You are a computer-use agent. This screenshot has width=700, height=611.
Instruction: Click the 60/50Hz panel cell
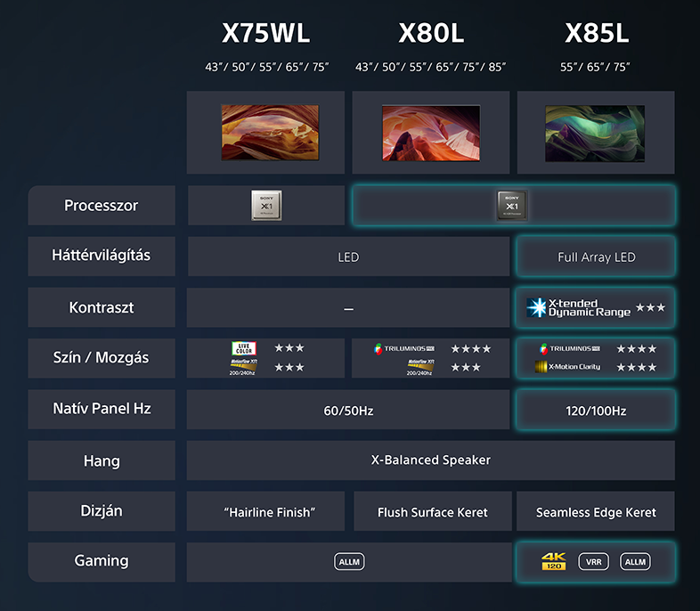pos(348,410)
